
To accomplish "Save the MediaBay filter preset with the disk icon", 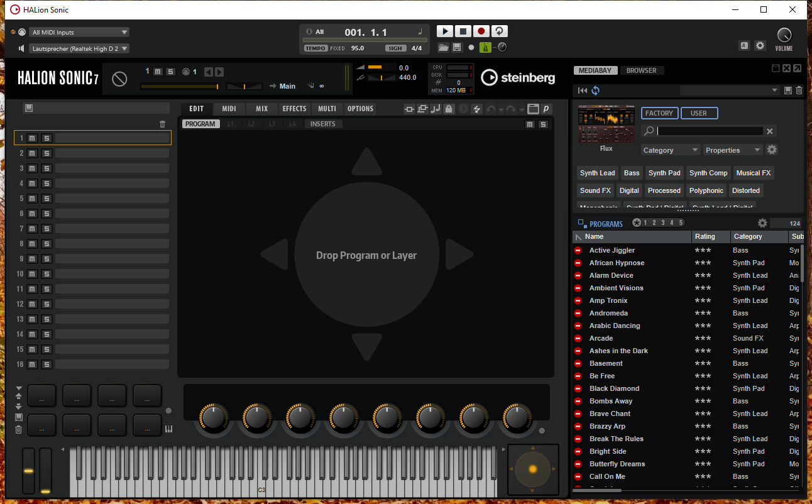I will [788, 90].
